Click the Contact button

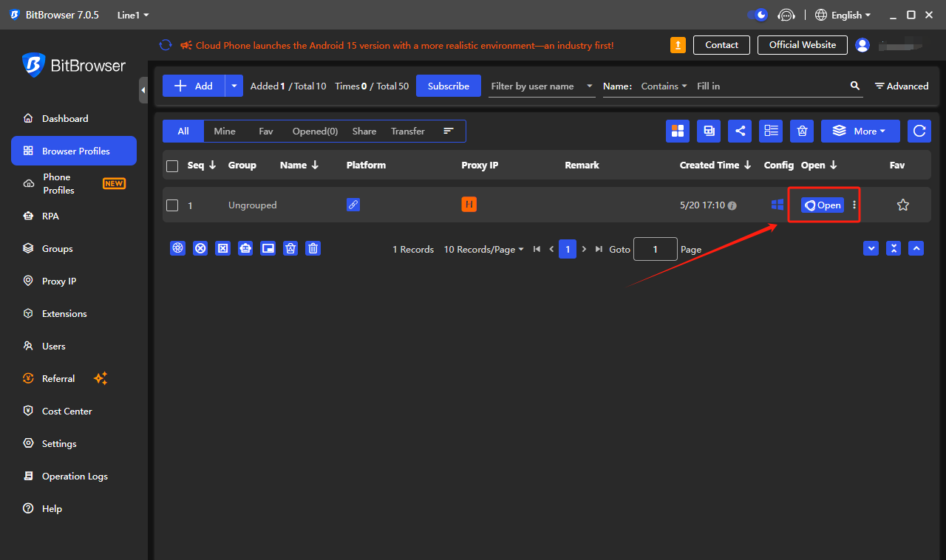721,45
